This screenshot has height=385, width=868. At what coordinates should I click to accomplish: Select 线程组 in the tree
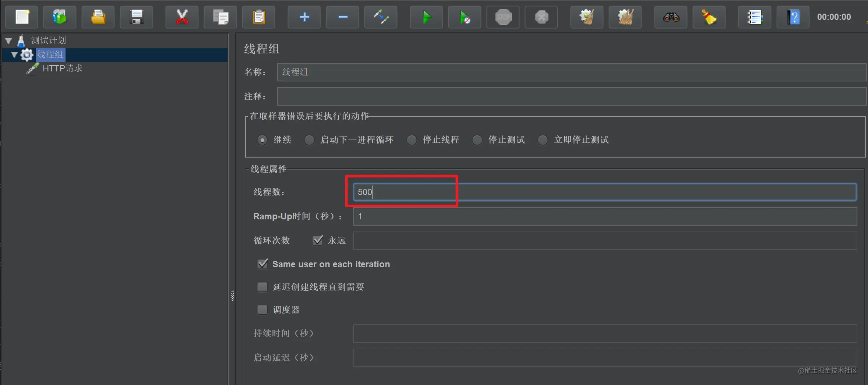(50, 54)
